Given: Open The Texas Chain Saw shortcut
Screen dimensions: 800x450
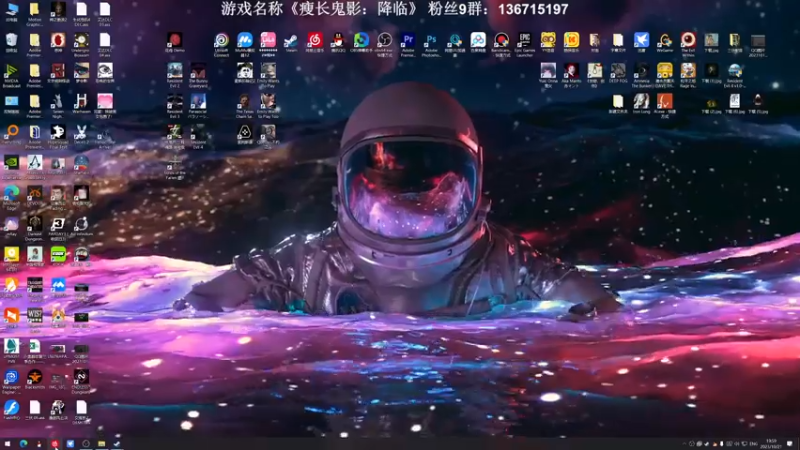Looking at the screenshot, I should (244, 106).
